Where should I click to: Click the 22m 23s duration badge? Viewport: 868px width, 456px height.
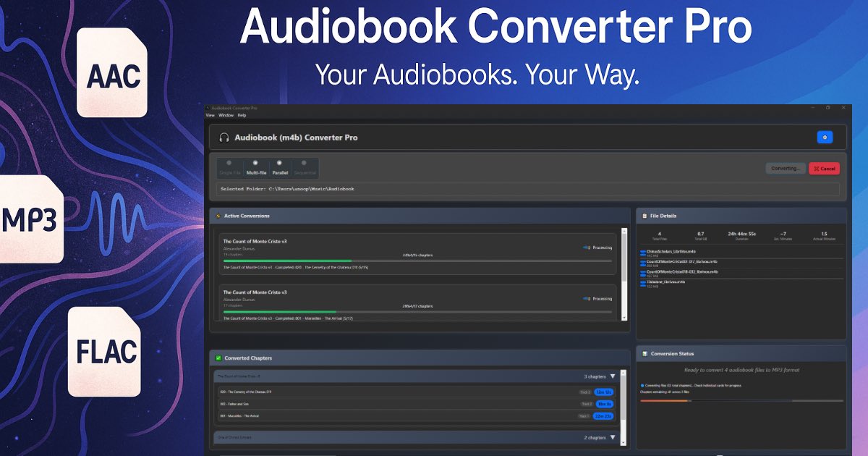604,416
